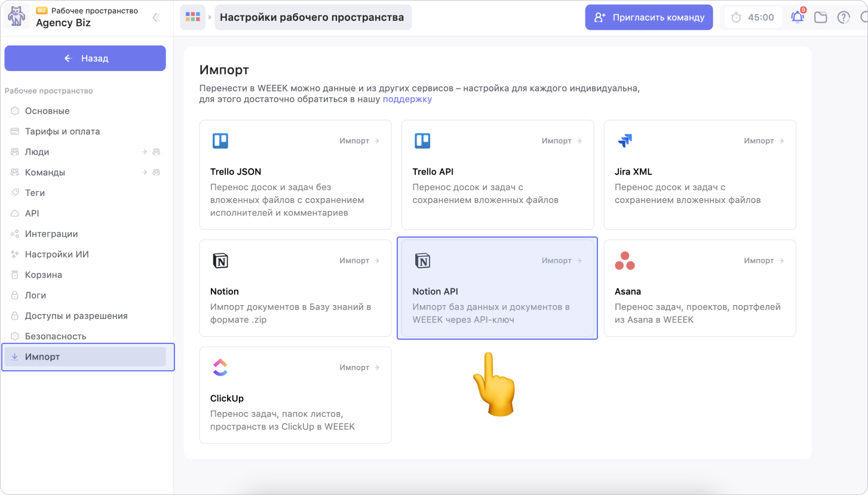
Task: Open Интеграции in the sidebar
Action: (51, 234)
